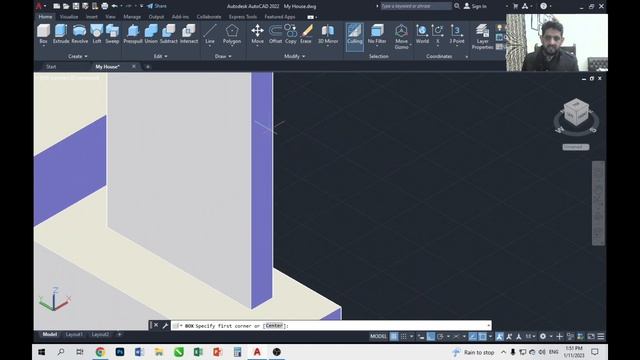
Task: Open the Windows Start menu
Action: pyautogui.click(x=42, y=352)
